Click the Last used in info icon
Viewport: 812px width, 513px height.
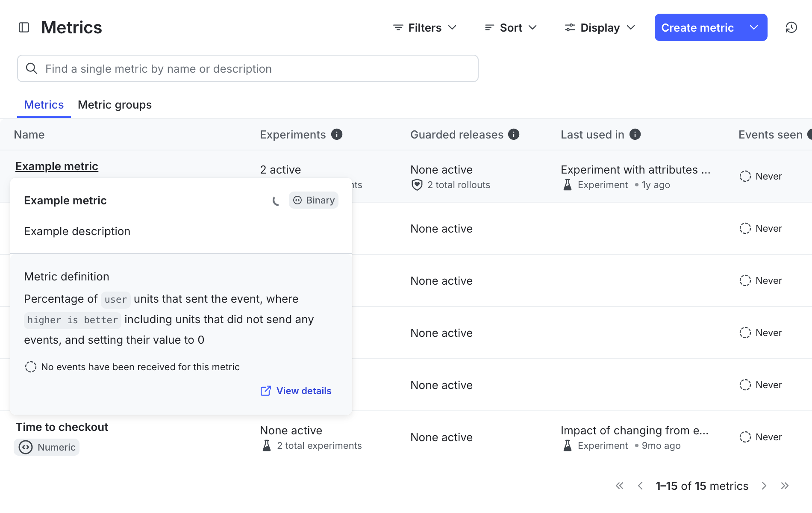(x=635, y=135)
